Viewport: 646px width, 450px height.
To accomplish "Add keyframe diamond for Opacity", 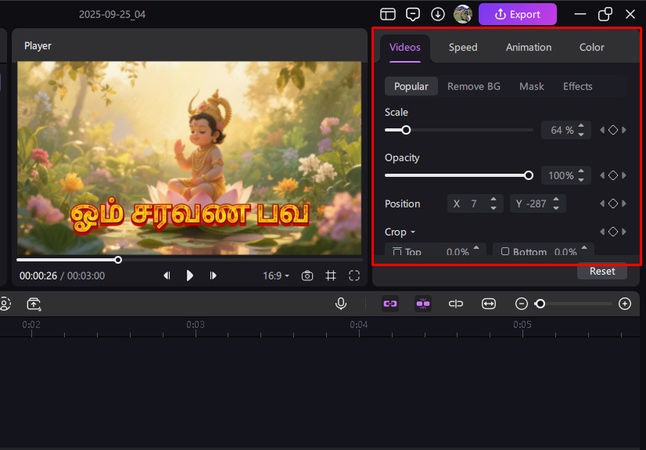I will [613, 175].
